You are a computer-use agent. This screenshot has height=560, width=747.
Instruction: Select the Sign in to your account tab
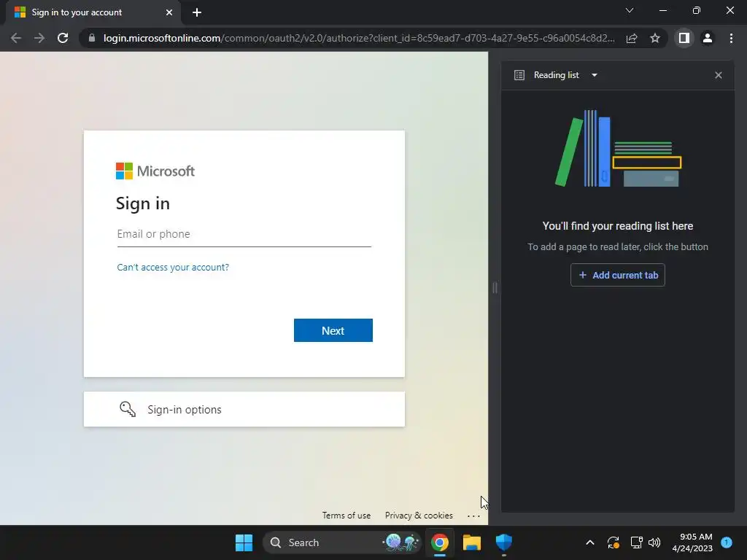click(93, 12)
